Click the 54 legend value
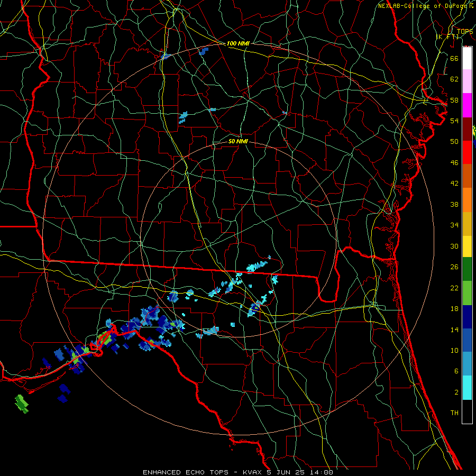The height and width of the screenshot is (476, 476). 454,121
